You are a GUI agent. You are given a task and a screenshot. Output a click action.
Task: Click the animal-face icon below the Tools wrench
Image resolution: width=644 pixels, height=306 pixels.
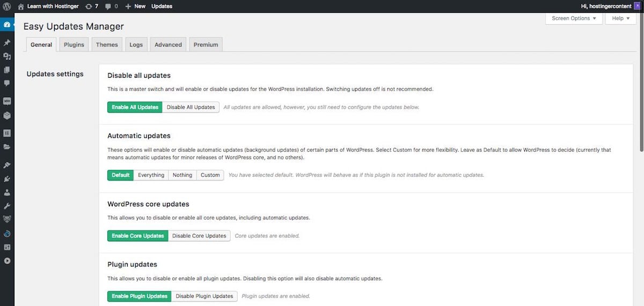tap(7, 219)
